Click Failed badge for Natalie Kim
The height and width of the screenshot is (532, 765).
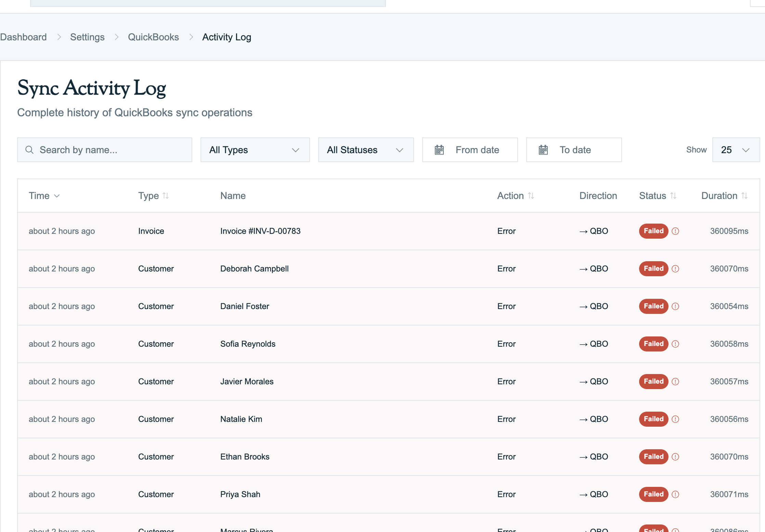click(x=653, y=419)
